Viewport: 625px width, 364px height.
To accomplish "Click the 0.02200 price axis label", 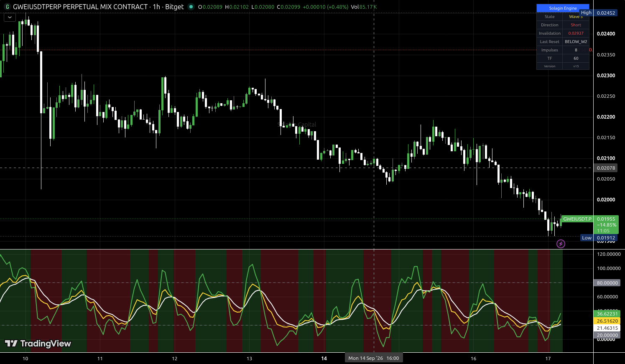I will pyautogui.click(x=606, y=117).
